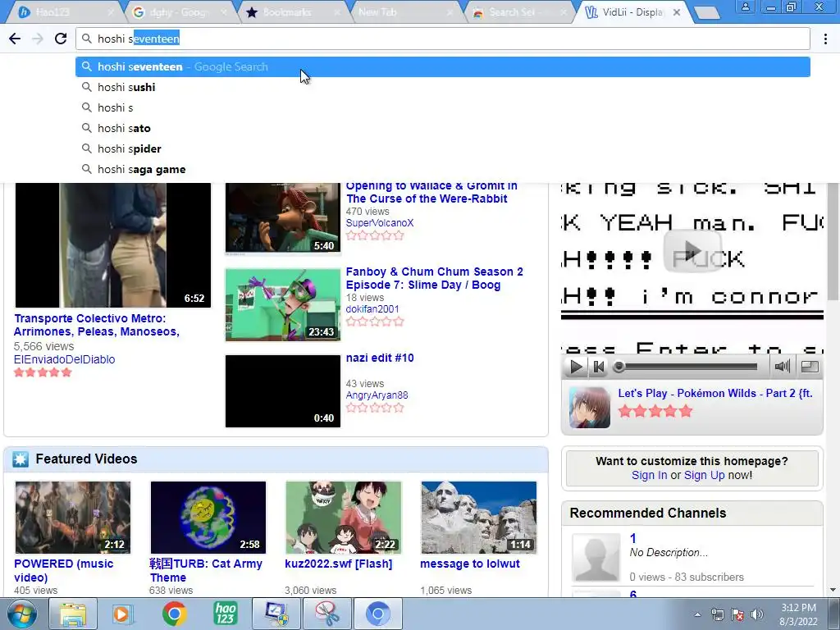Click inside the address bar text field
The width and height of the screenshot is (840, 630).
[x=442, y=39]
